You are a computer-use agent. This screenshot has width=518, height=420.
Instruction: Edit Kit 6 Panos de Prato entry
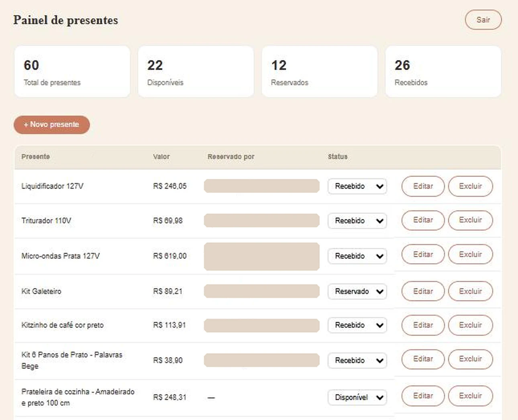(x=423, y=359)
